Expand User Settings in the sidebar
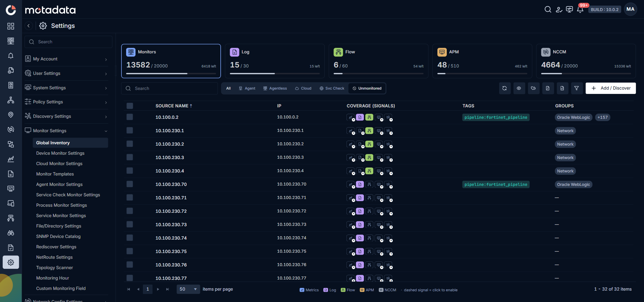Viewport: 644px width, 302px height. coord(66,73)
